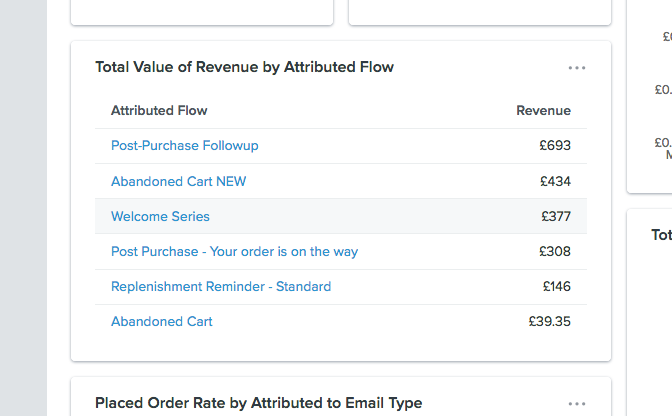
Task: Click Total Value of Revenue by Attributed Flow title
Action: 244,67
